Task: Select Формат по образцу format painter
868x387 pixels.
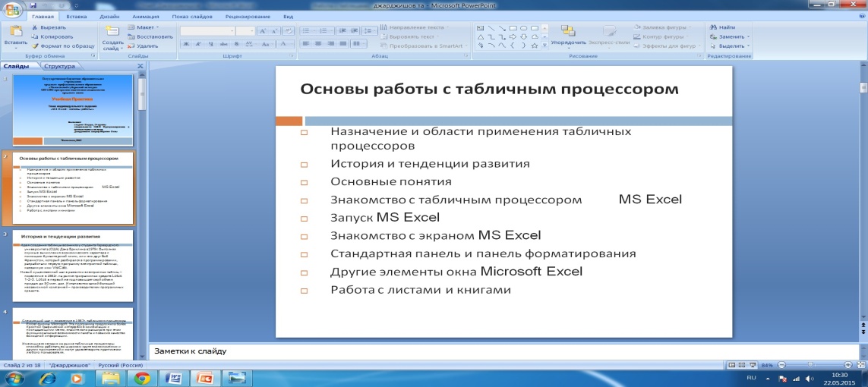Action: pyautogui.click(x=62, y=46)
